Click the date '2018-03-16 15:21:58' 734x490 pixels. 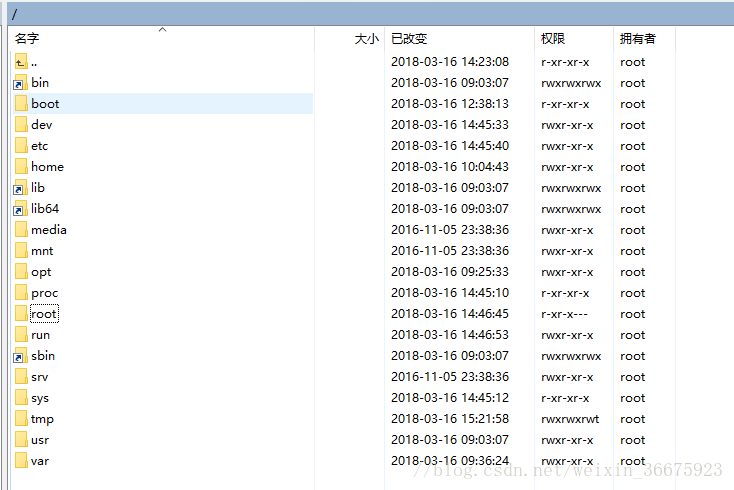[x=450, y=419]
